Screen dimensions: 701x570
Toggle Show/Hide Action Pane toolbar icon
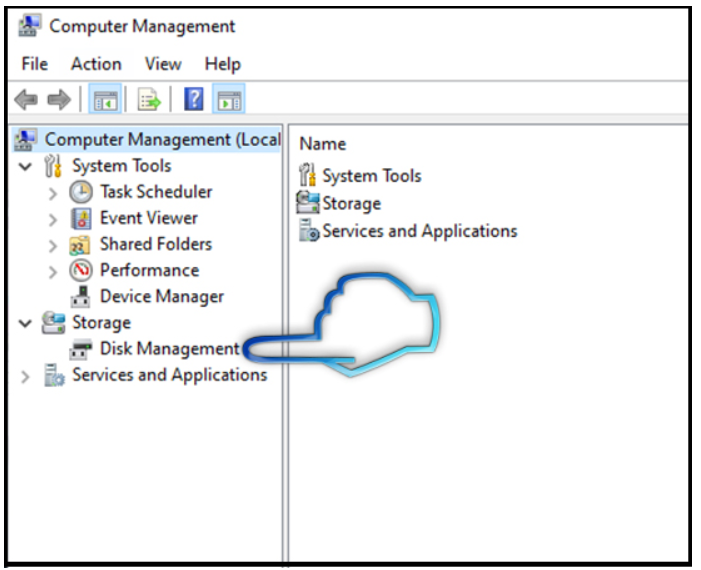coord(228,99)
